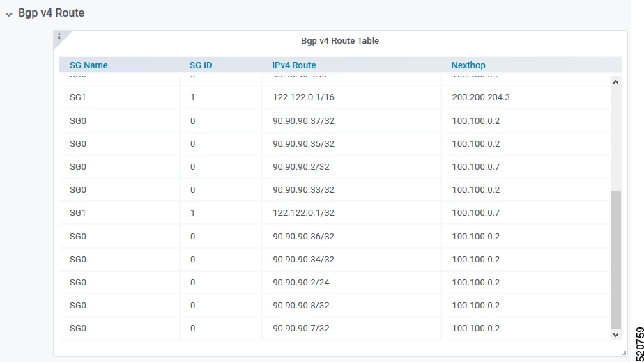This screenshot has width=644, height=362.
Task: Click SG0 name in the 90.90.90.37/32 row
Action: click(77, 120)
